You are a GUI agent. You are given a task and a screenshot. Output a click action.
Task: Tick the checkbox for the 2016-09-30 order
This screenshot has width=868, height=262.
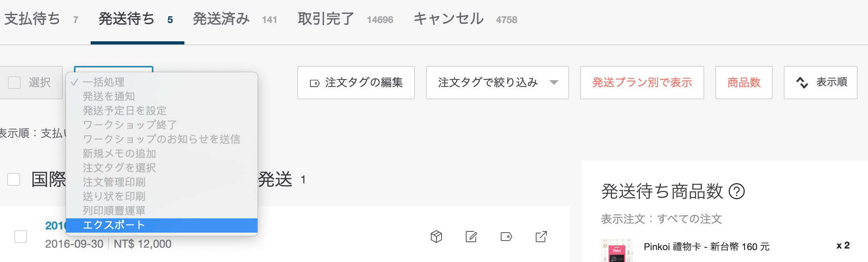[21, 237]
